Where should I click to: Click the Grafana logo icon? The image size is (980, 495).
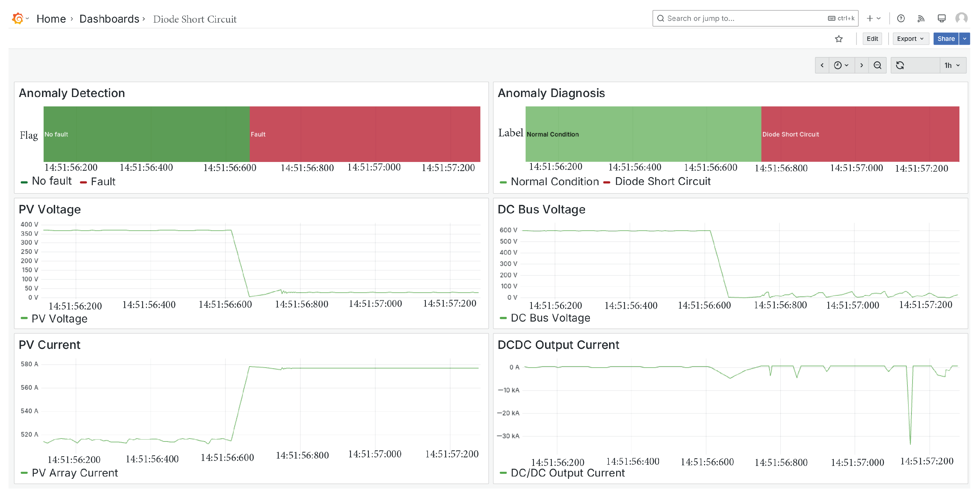[18, 18]
